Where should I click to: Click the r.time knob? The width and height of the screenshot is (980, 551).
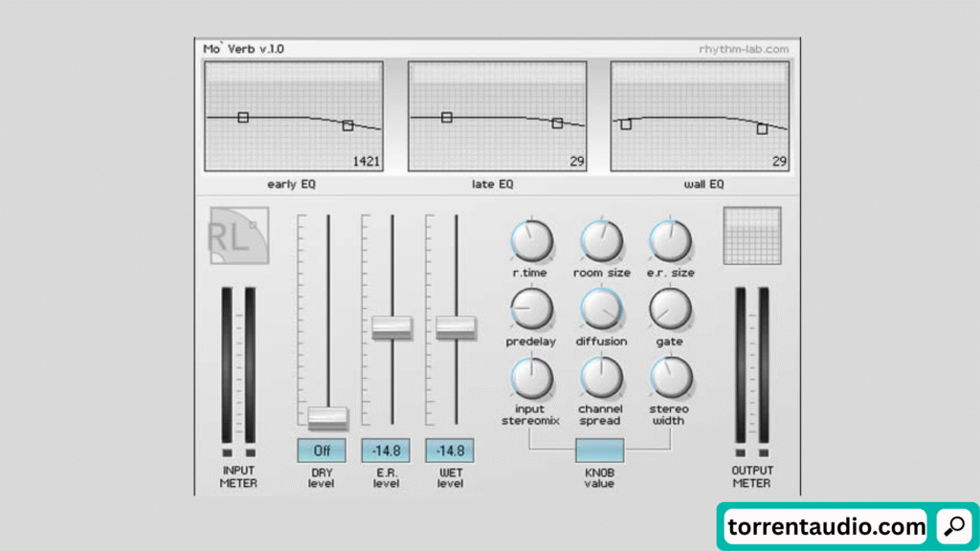[531, 241]
